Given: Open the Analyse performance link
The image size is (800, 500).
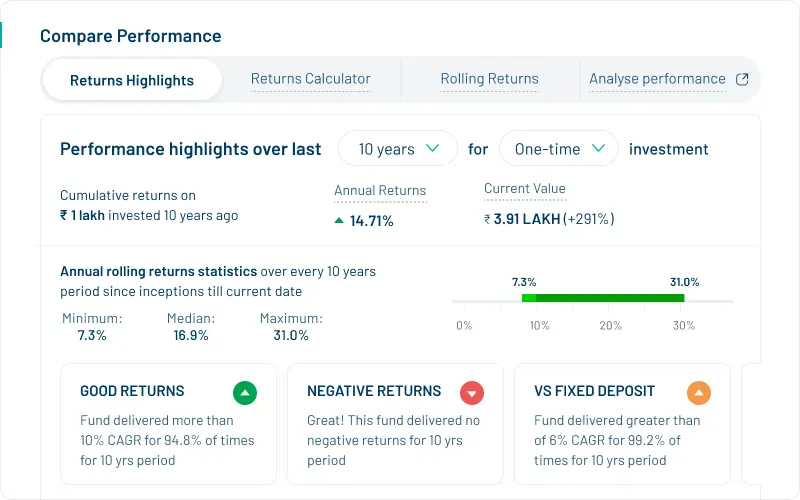Looking at the screenshot, I should [x=657, y=79].
